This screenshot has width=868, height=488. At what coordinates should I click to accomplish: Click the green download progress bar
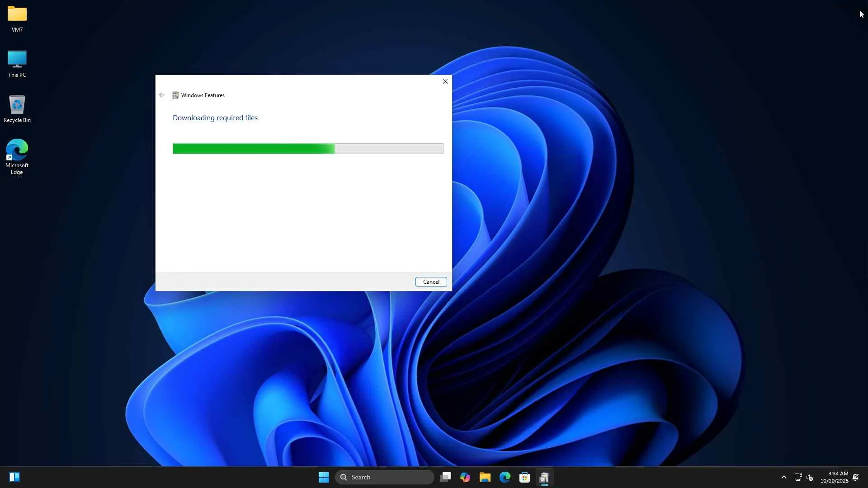click(253, 149)
